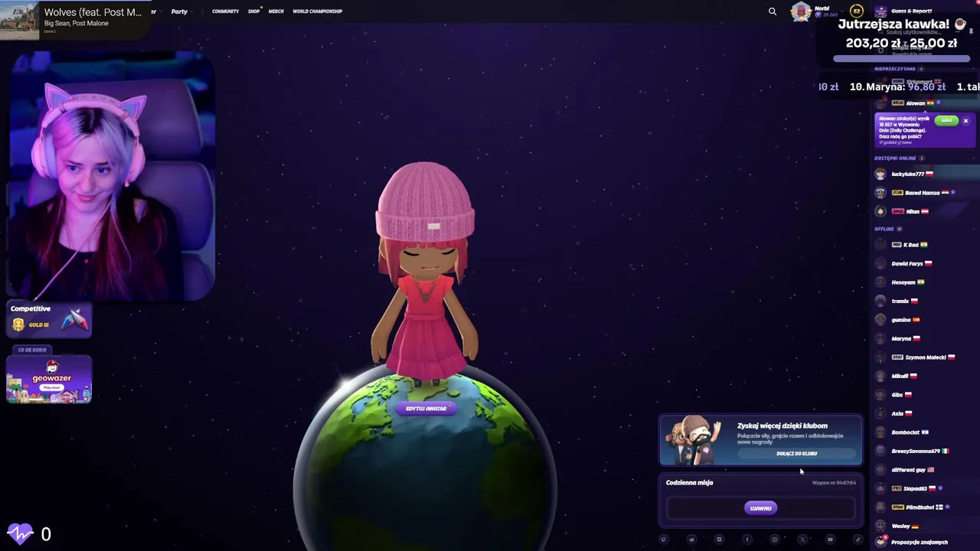Open the Propozycje znajomych link
This screenshot has height=551, width=980.
[920, 543]
